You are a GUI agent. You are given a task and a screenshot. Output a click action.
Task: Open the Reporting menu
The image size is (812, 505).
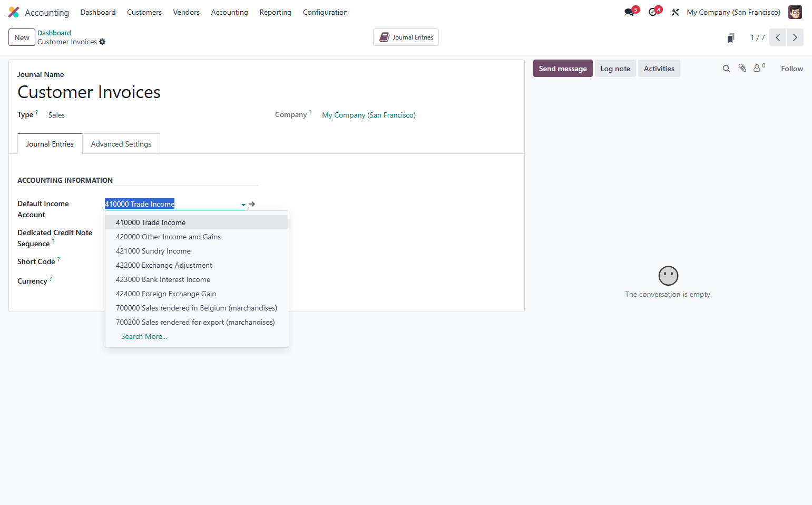tap(276, 12)
